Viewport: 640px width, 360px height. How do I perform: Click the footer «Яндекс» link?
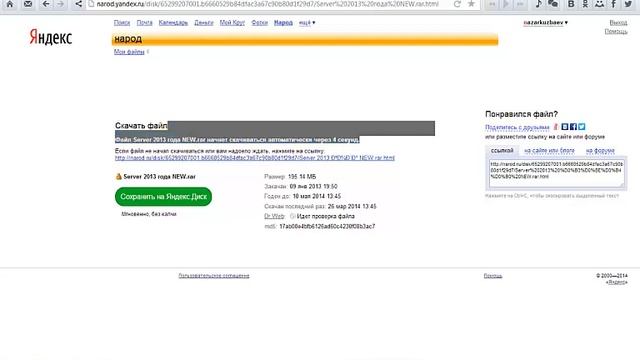pos(616,282)
